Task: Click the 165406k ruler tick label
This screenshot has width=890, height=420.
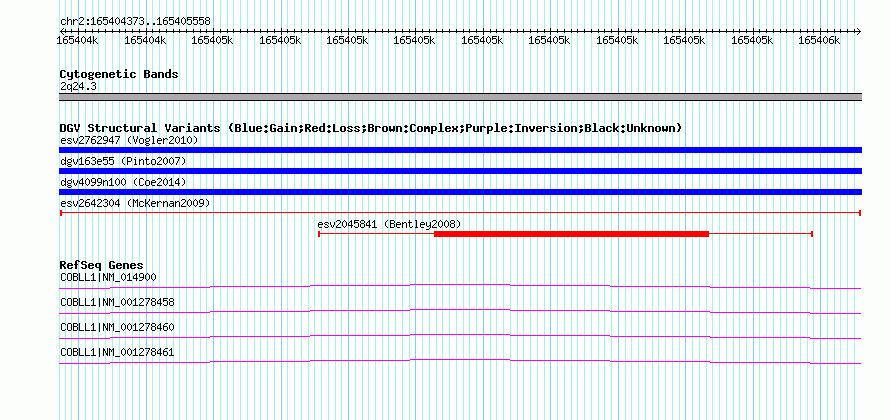Action: coord(819,40)
